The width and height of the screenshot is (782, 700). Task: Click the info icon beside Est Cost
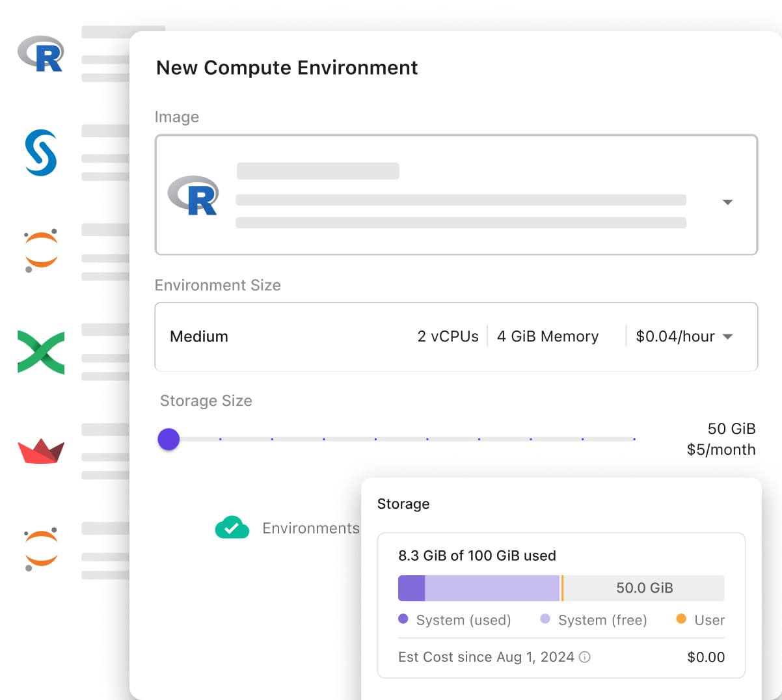tap(585, 657)
